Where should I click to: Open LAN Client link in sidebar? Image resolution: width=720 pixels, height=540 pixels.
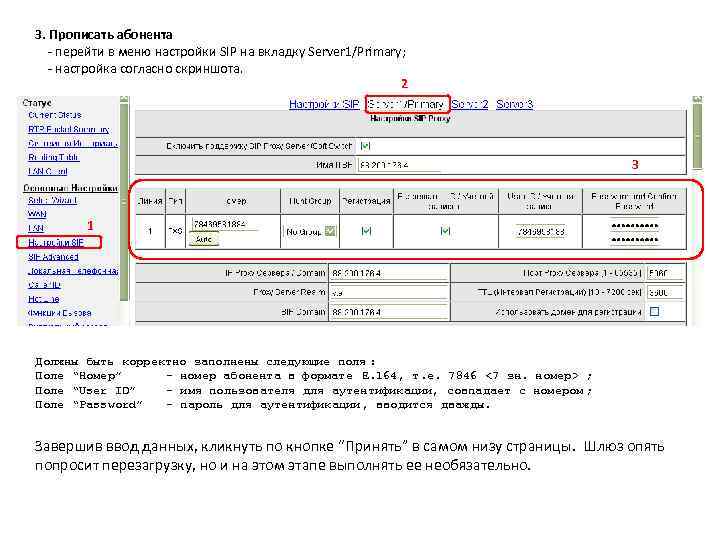pos(48,171)
